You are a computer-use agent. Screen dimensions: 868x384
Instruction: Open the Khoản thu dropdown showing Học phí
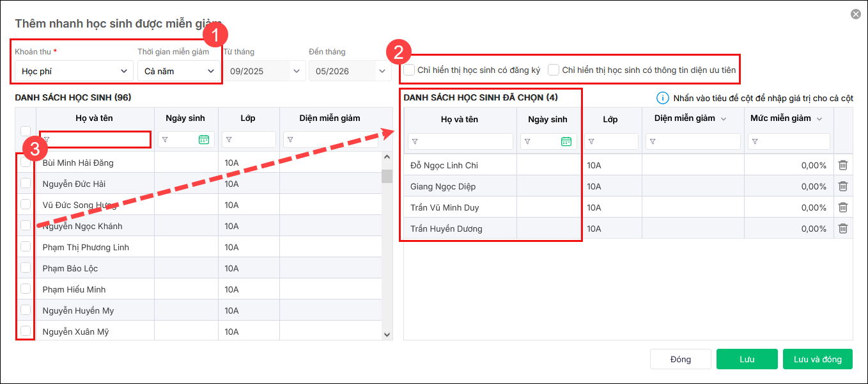point(74,71)
